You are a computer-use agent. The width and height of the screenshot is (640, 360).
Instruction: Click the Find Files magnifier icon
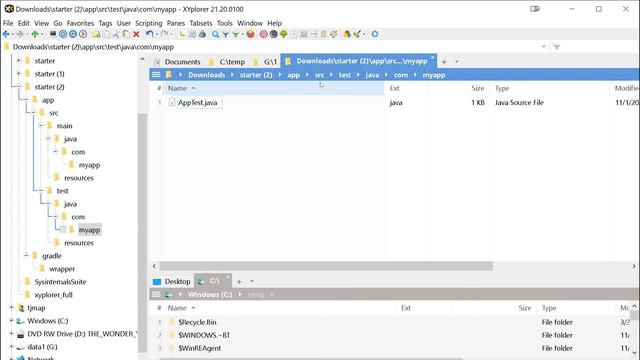click(x=215, y=34)
